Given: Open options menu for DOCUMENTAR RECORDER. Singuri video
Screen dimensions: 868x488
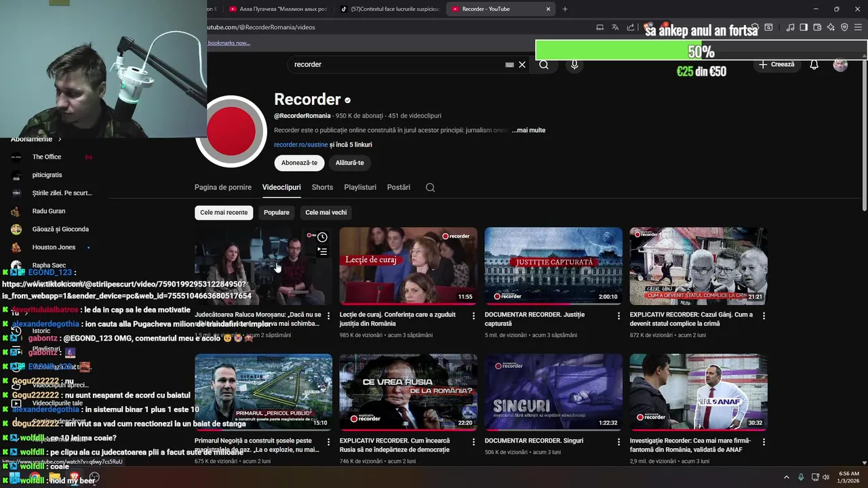Looking at the screenshot, I should click(x=618, y=442).
